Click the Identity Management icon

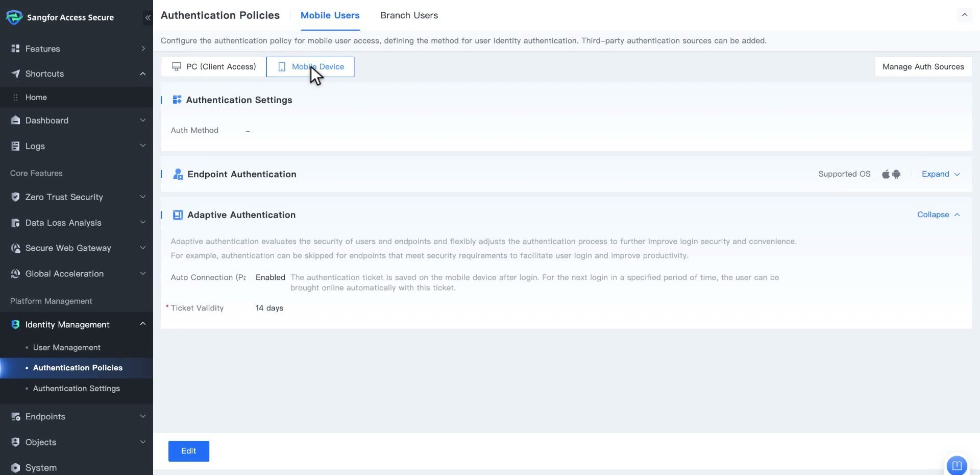15,325
